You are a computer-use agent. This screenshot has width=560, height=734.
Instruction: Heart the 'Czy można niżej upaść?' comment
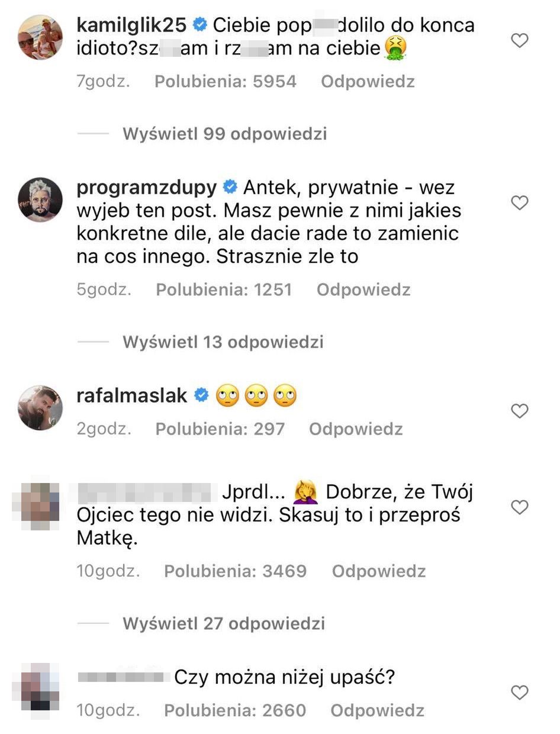tap(519, 692)
